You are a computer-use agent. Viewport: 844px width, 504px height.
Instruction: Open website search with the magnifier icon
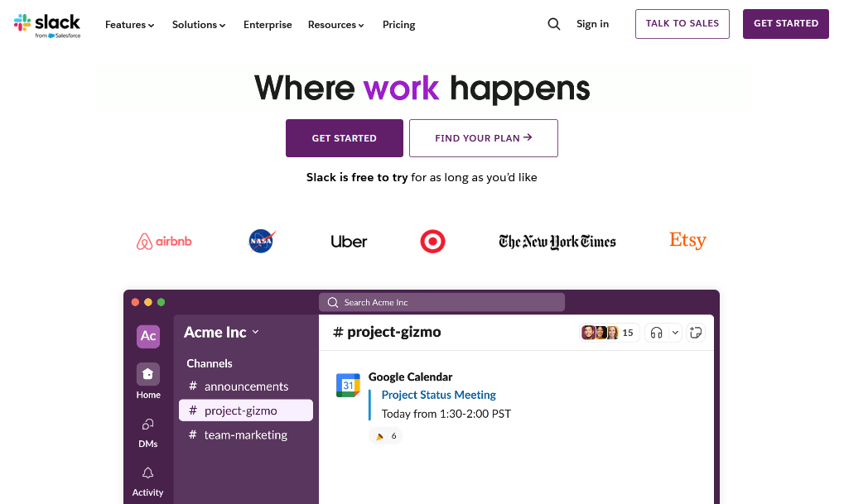tap(553, 24)
